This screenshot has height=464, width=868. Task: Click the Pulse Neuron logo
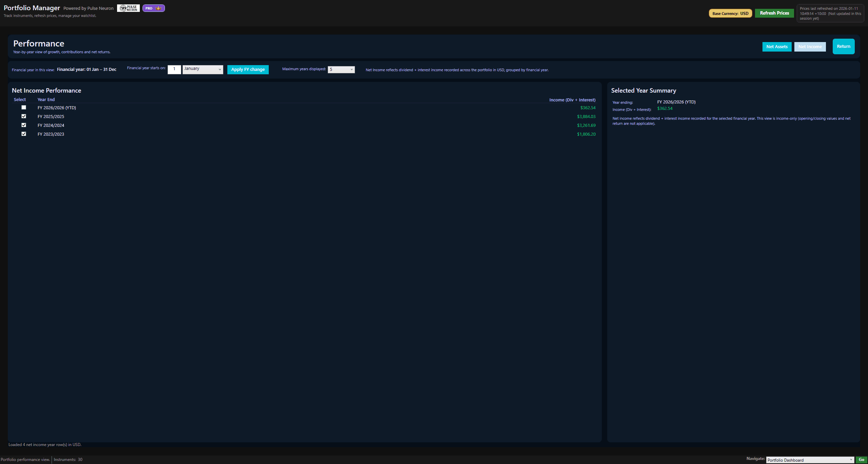tap(128, 8)
